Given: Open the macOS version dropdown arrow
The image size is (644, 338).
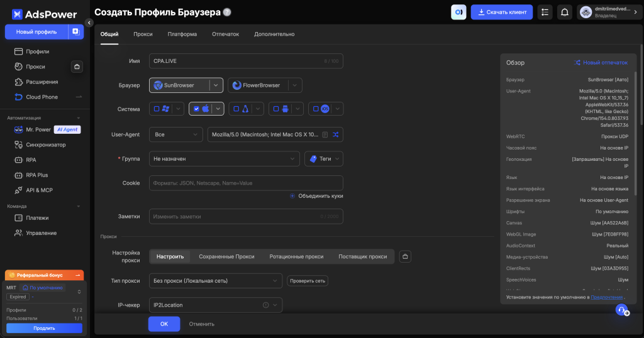Looking at the screenshot, I should [218, 109].
